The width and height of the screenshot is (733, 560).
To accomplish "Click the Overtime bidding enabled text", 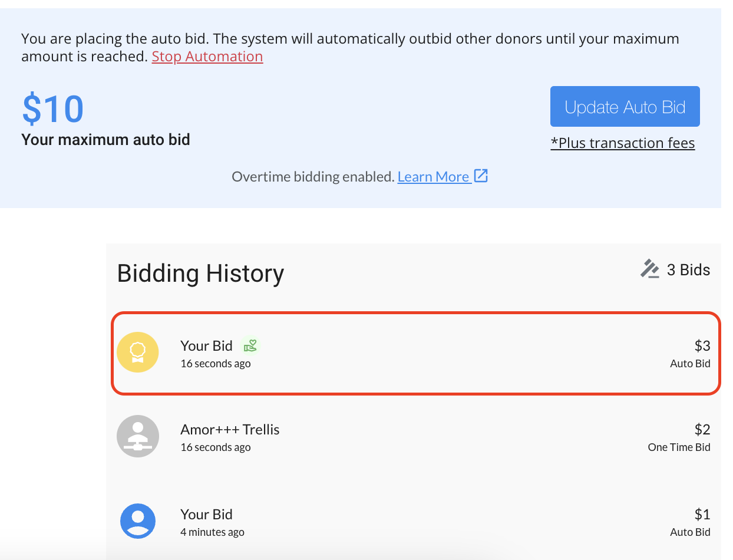I will coord(313,177).
